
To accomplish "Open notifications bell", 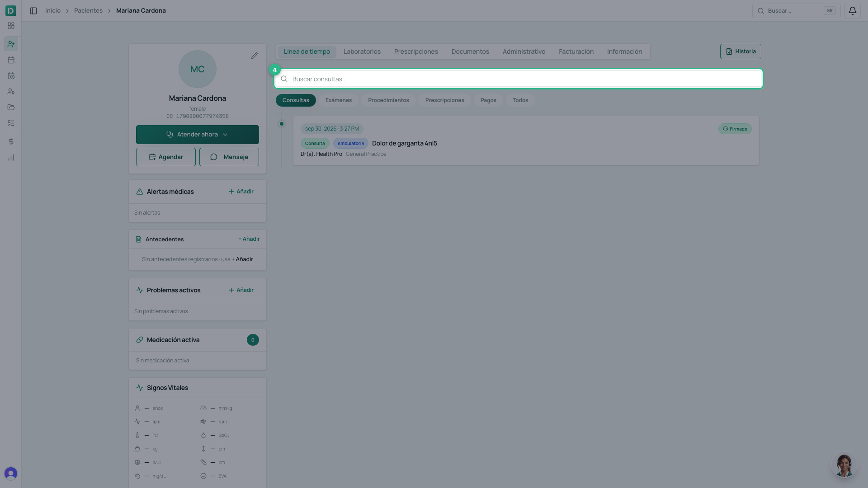I will tap(852, 10).
